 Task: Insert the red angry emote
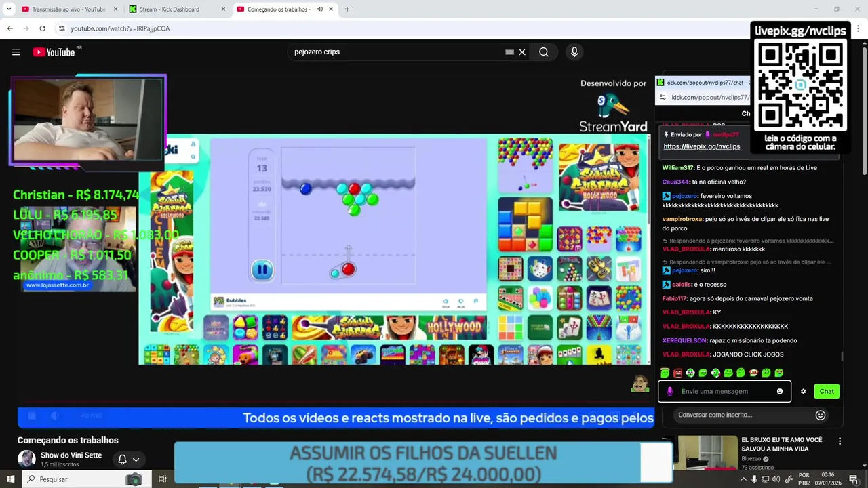click(677, 373)
